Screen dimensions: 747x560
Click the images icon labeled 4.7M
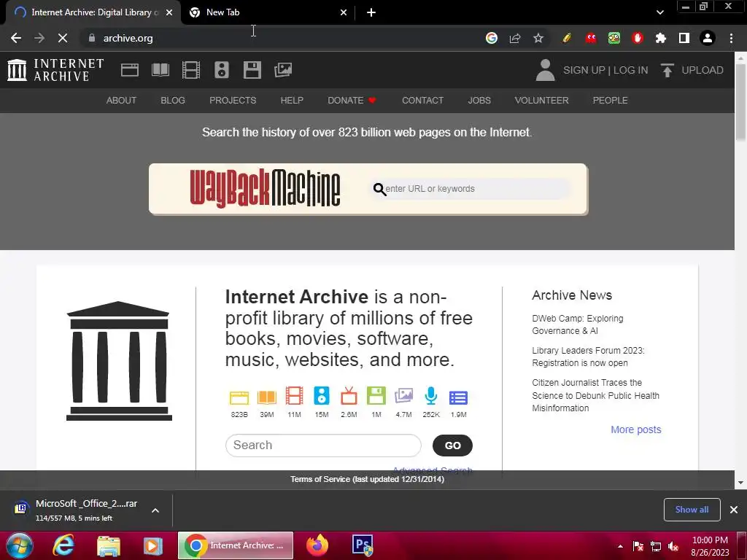403,396
